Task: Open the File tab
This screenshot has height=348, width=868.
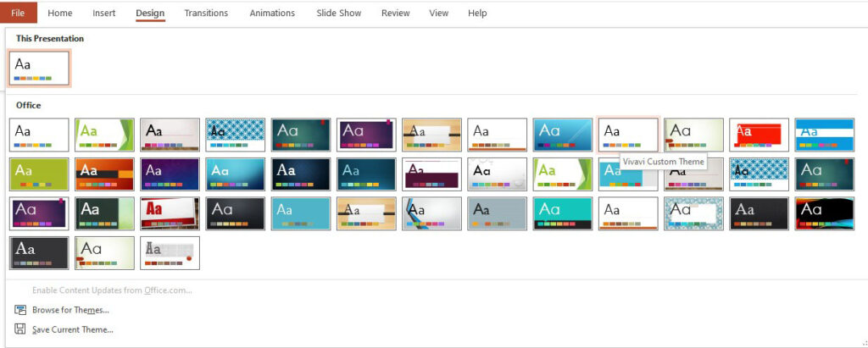Action: coord(19,13)
